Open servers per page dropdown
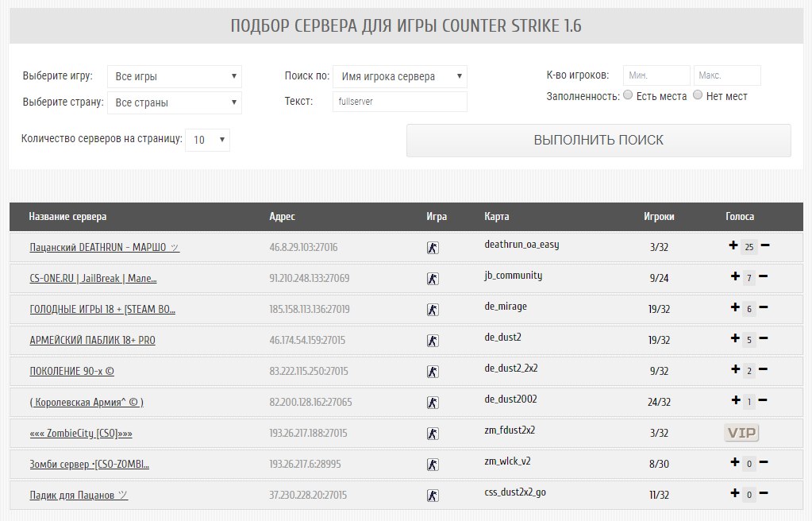812x521 pixels. click(207, 140)
